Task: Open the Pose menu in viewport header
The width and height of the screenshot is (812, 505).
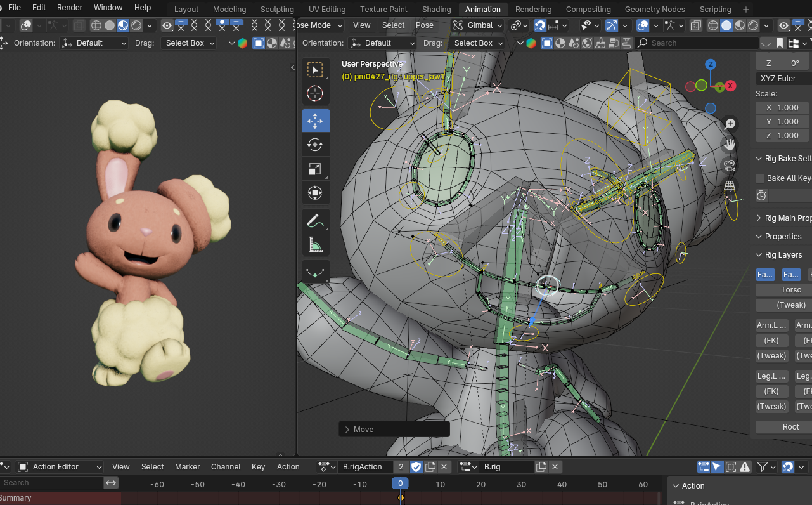Action: click(x=425, y=25)
